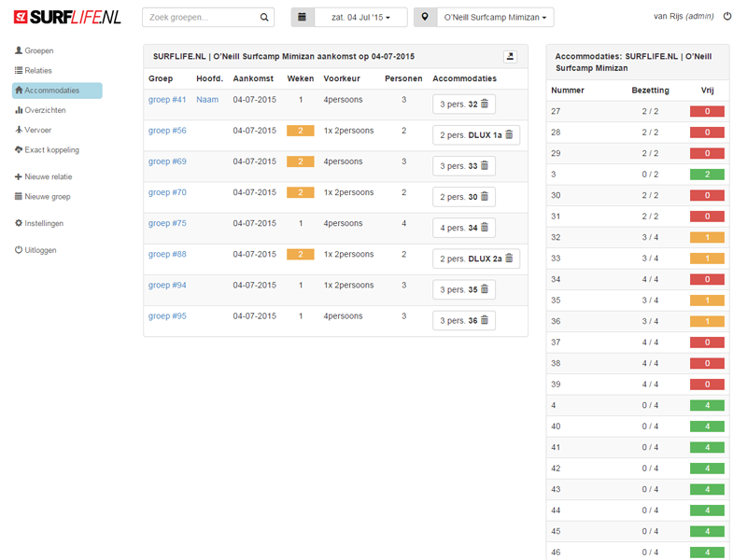Click the red 0 badge for accommodation 34
Image resolution: width=747 pixels, height=560 pixels.
(707, 279)
